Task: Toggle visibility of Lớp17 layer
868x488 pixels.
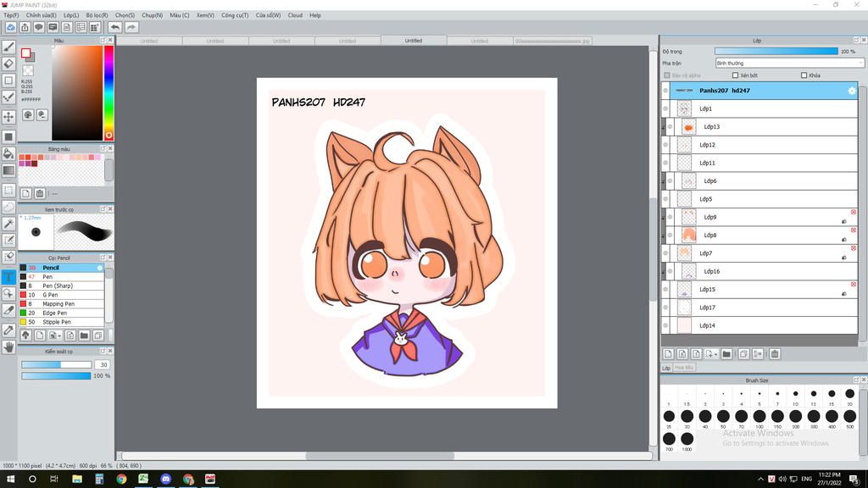Action: coord(665,308)
